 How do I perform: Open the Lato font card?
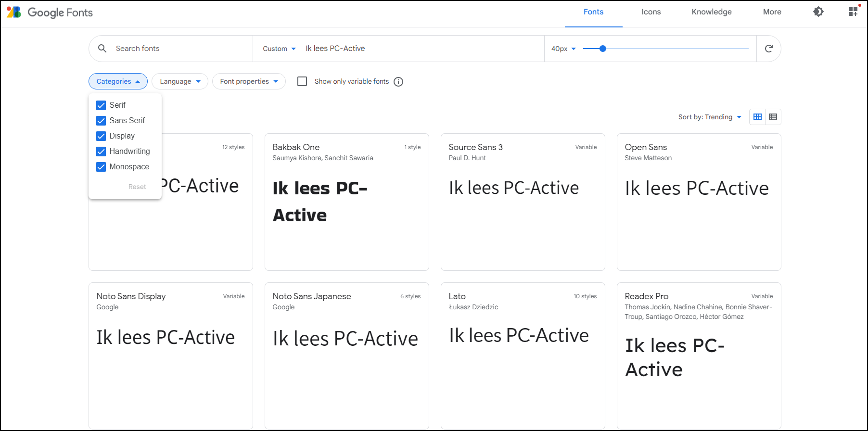[x=523, y=355]
